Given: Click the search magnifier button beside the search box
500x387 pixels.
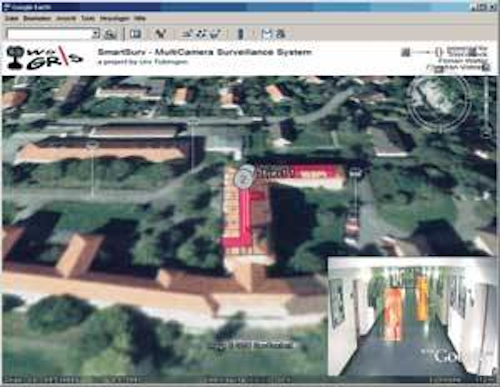Looking at the screenshot, I should click(110, 34).
